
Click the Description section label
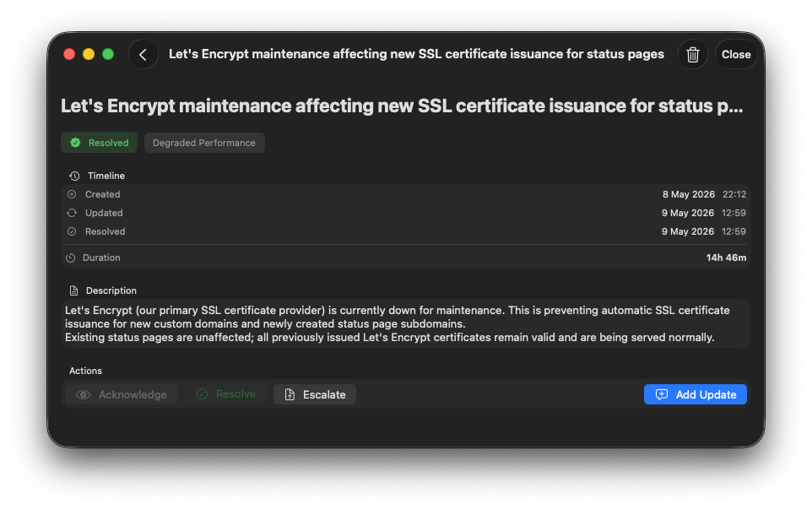pos(111,290)
